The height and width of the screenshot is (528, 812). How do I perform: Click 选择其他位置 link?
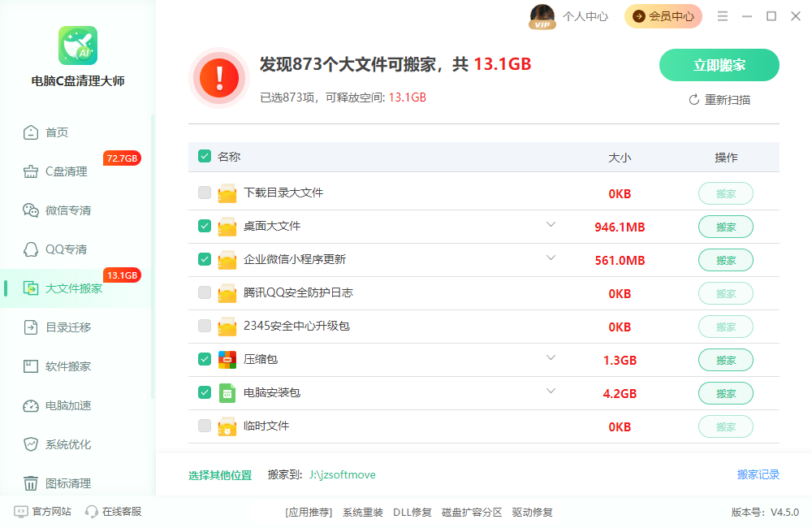(x=220, y=475)
